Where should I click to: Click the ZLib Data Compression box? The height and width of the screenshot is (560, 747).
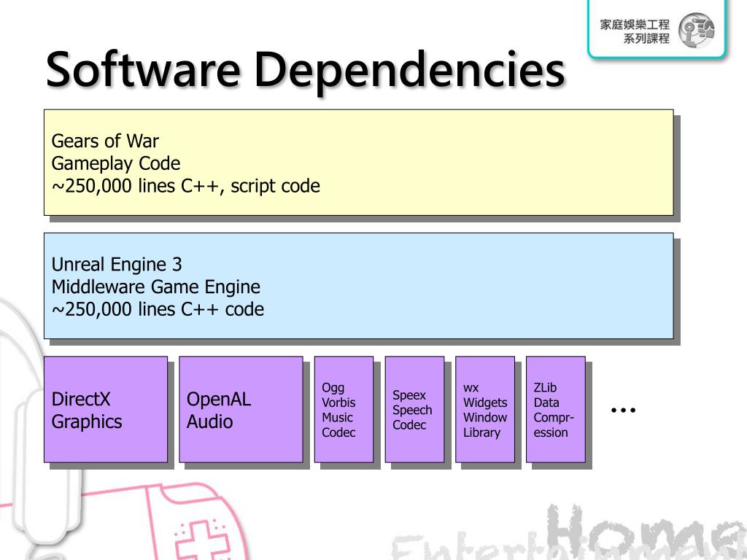pyautogui.click(x=555, y=410)
